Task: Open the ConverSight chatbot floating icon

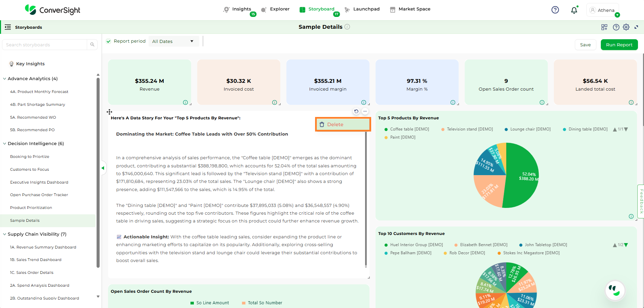Action: (x=615, y=290)
